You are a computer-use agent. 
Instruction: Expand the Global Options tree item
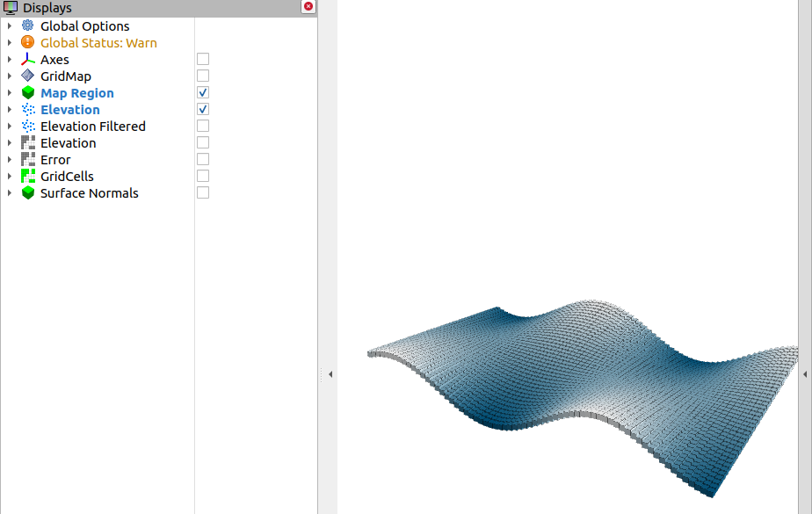coord(9,25)
